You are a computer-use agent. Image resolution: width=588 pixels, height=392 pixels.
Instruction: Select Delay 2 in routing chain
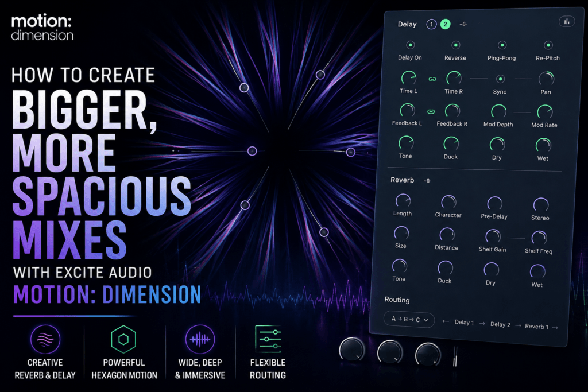tap(500, 324)
